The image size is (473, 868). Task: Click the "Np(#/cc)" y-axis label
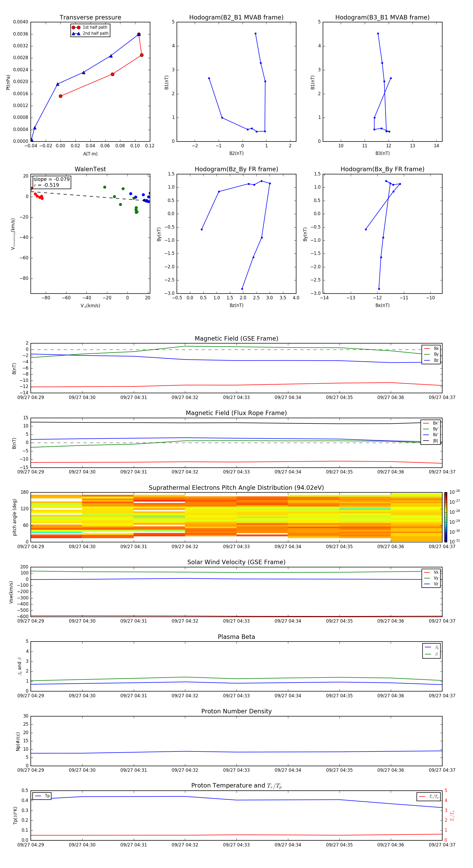(x=18, y=741)
